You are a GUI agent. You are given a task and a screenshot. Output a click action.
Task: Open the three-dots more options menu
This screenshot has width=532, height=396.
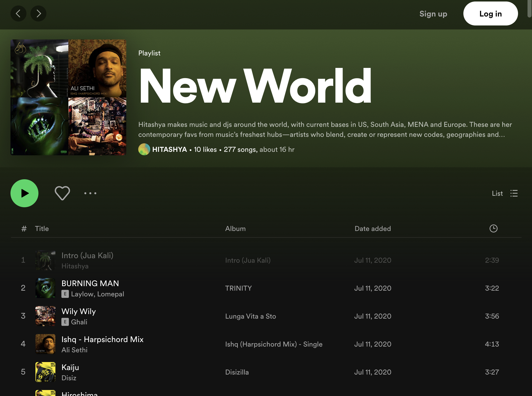click(x=90, y=193)
